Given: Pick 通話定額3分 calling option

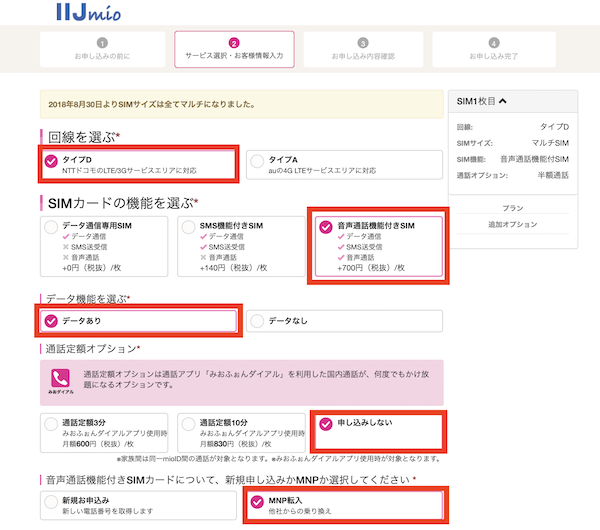Looking at the screenshot, I should point(104,433).
